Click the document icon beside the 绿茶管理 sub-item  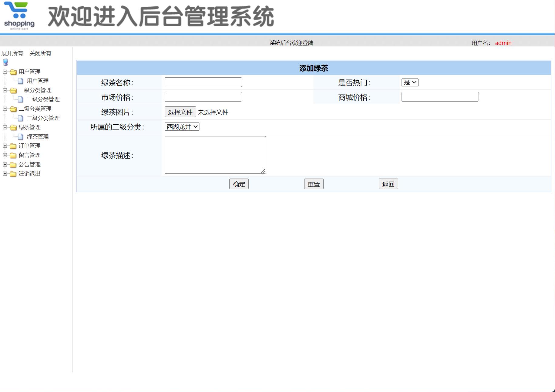coord(20,136)
